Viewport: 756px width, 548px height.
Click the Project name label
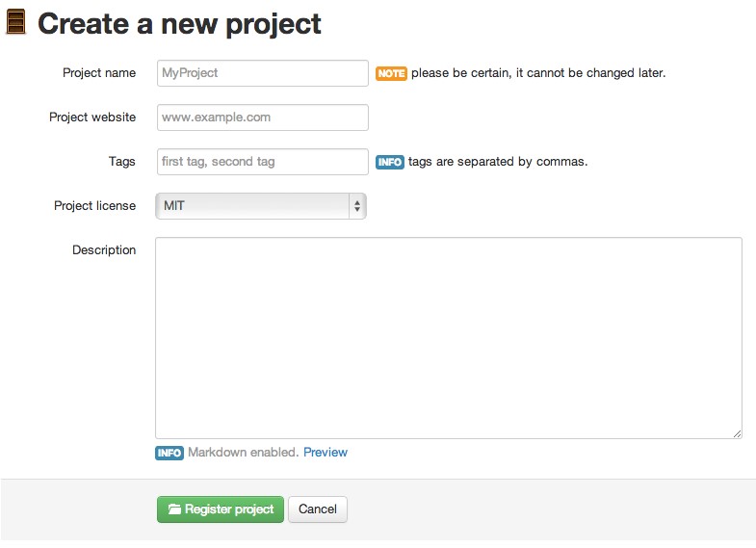tap(99, 73)
